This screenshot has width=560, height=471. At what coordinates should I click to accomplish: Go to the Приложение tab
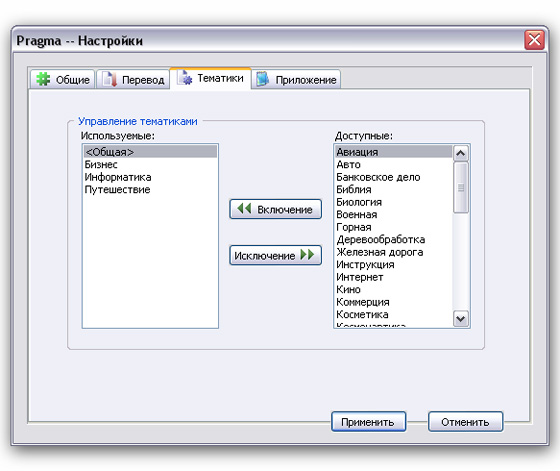coord(296,79)
